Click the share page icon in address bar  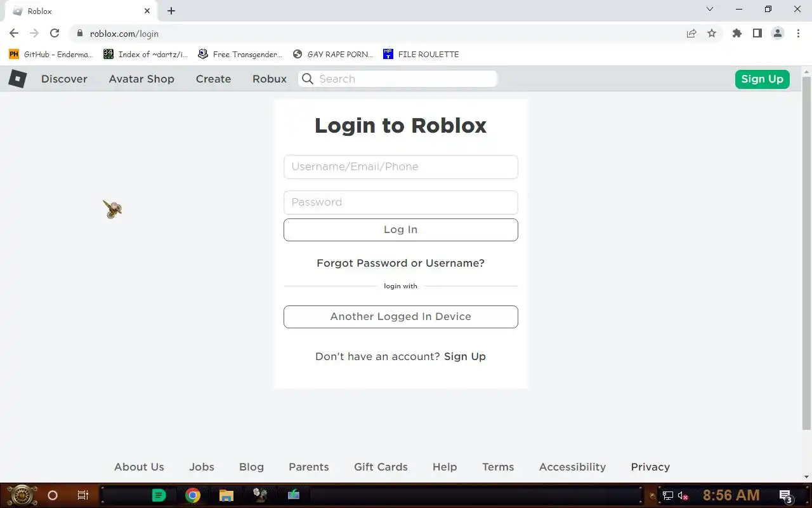point(691,34)
